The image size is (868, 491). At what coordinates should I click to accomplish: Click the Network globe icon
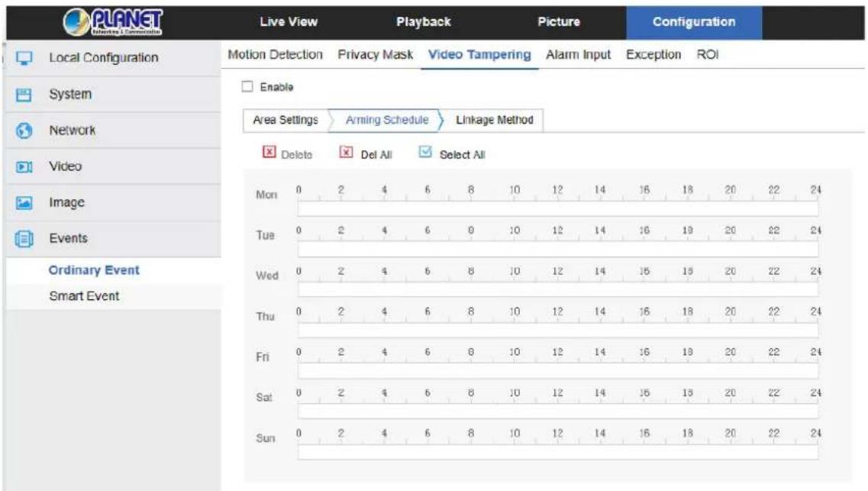tap(24, 131)
